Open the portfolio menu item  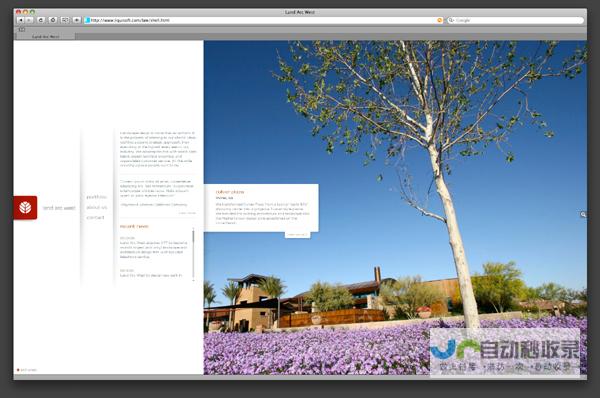(x=96, y=197)
